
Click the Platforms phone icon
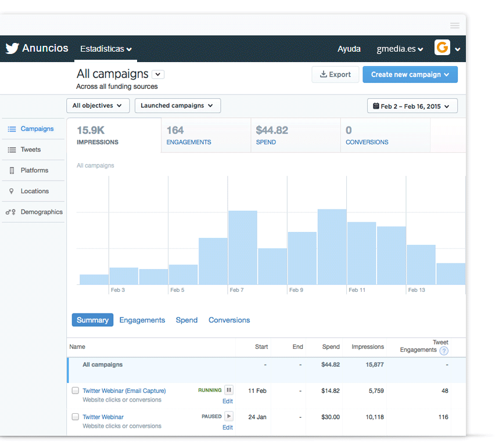coord(12,171)
